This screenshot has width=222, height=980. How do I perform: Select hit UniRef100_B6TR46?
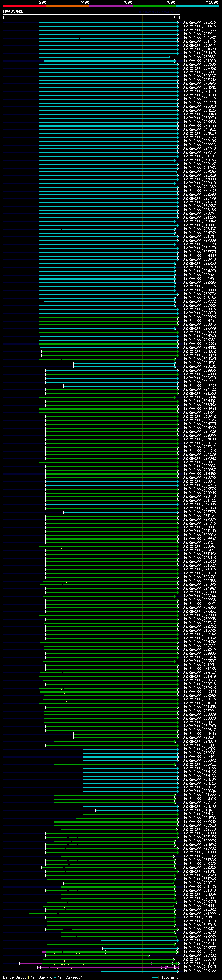pos(199,879)
